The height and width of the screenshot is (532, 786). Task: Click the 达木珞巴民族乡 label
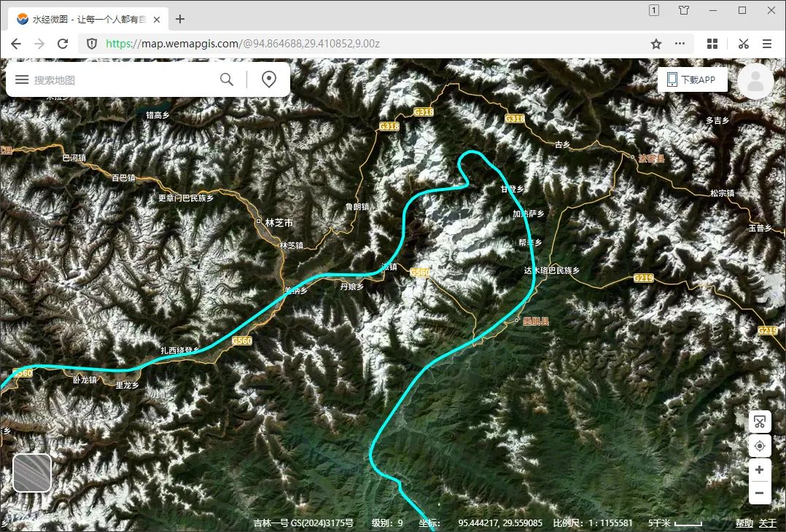(552, 270)
